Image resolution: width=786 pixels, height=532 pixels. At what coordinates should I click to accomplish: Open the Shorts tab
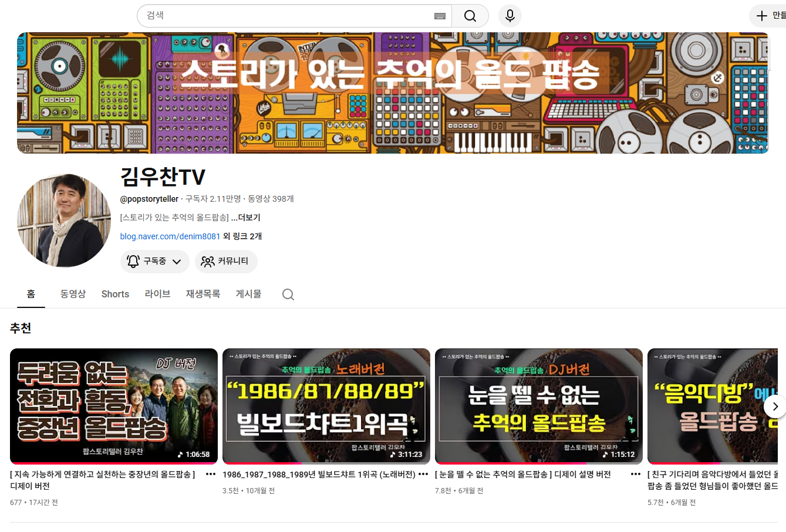pyautogui.click(x=115, y=294)
